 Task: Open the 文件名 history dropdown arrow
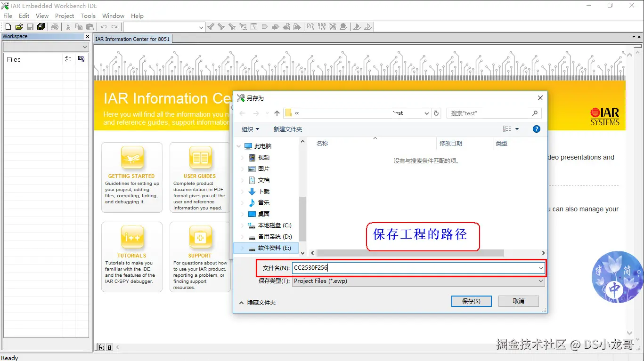(540, 268)
